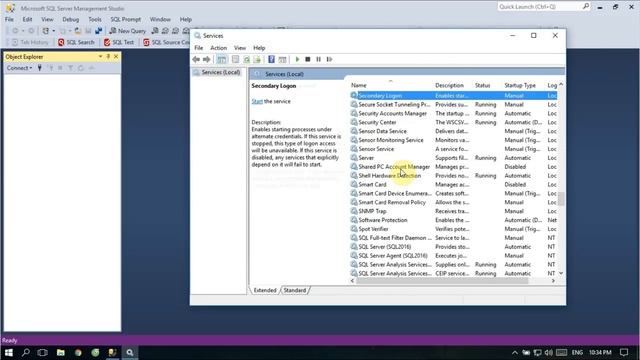640x360 pixels.
Task: Close the Object Explorer panel
Action: pos(116,57)
